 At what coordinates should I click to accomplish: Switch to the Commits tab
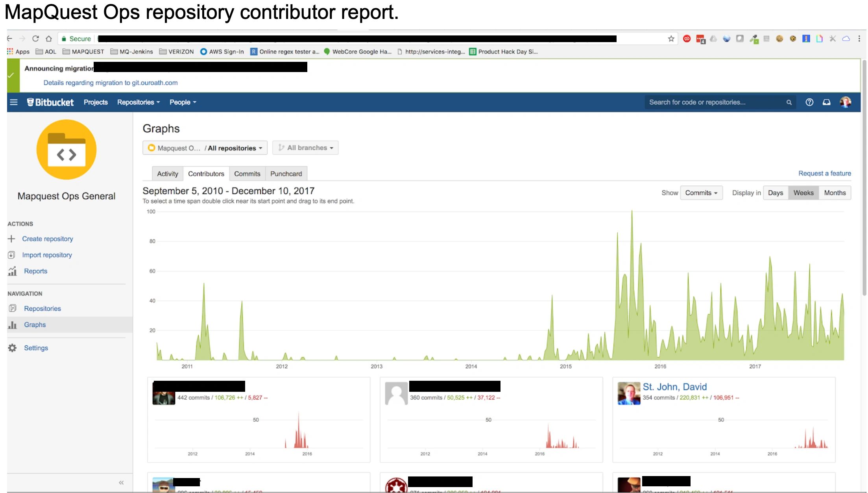coord(247,174)
